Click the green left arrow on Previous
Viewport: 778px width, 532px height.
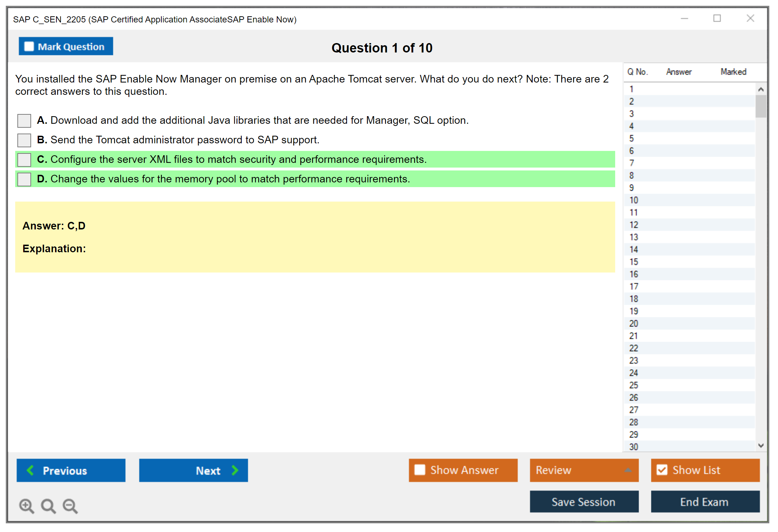[30, 470]
